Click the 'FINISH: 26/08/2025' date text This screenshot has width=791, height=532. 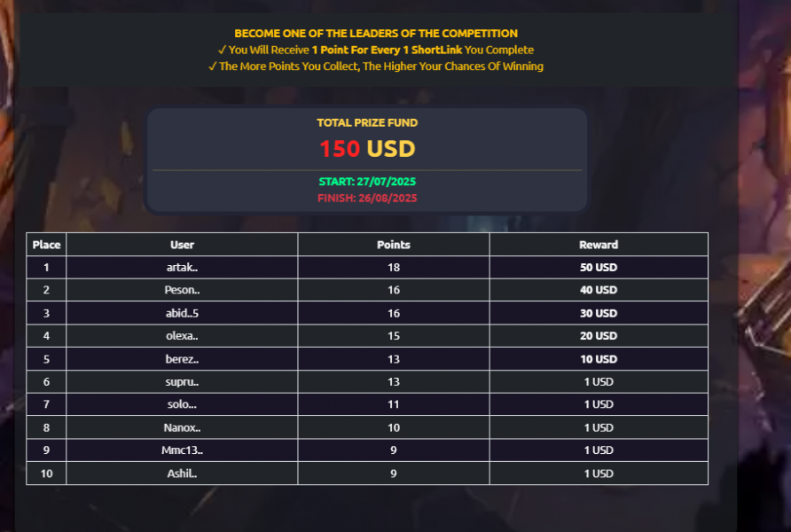coord(367,199)
